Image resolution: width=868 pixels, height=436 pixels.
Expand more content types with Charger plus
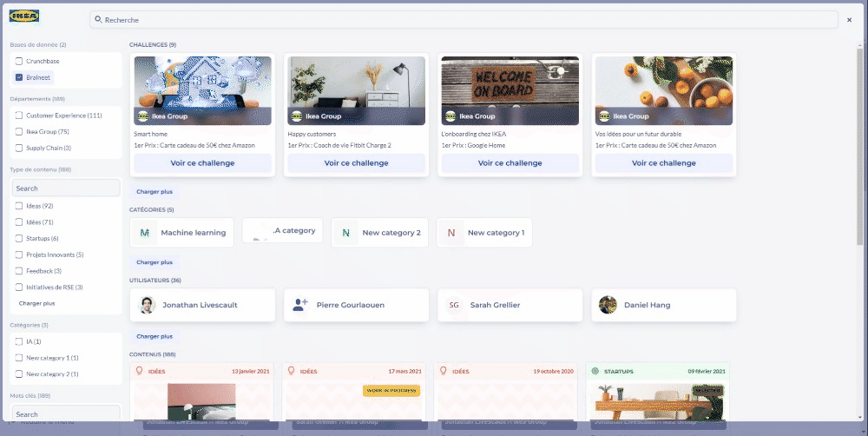(x=36, y=303)
